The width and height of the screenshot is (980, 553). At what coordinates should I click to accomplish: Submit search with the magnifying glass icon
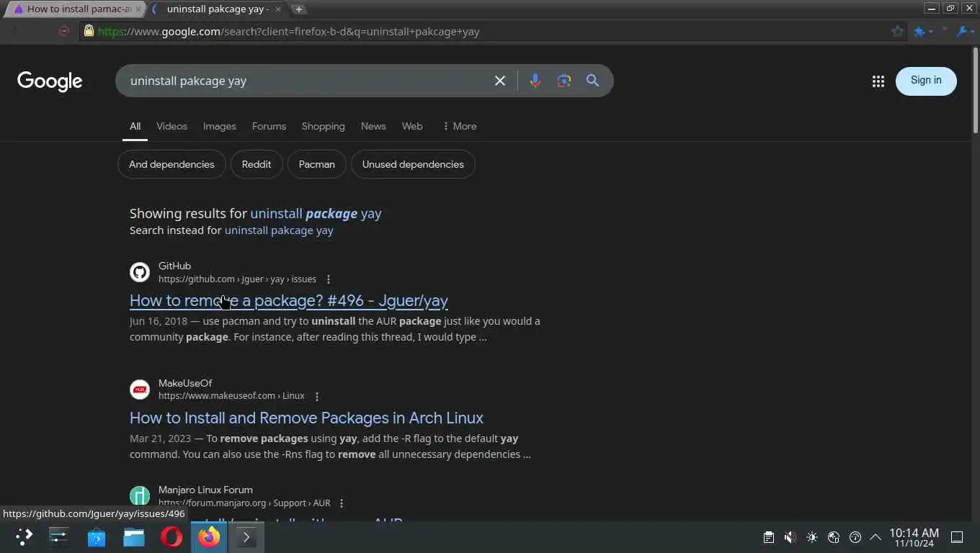point(592,81)
